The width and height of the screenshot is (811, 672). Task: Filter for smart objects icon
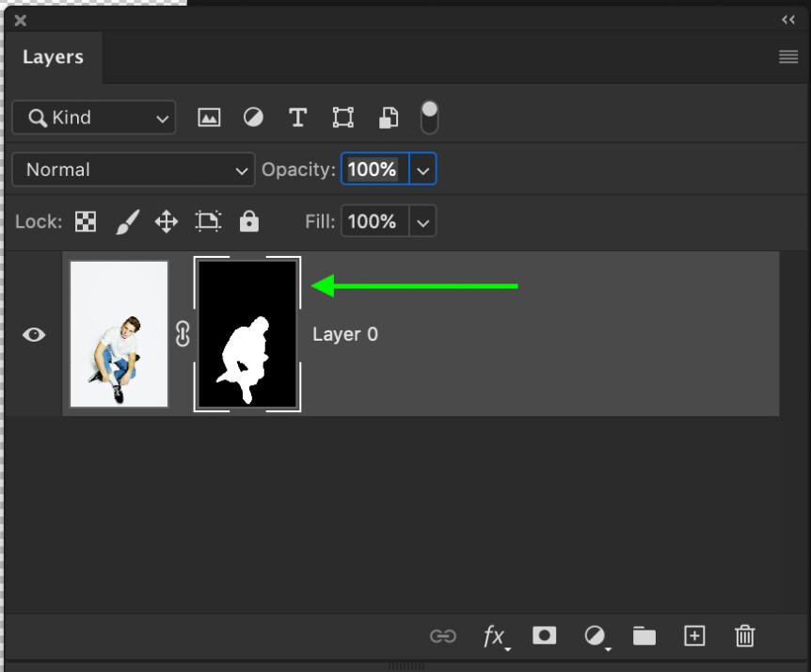point(389,118)
